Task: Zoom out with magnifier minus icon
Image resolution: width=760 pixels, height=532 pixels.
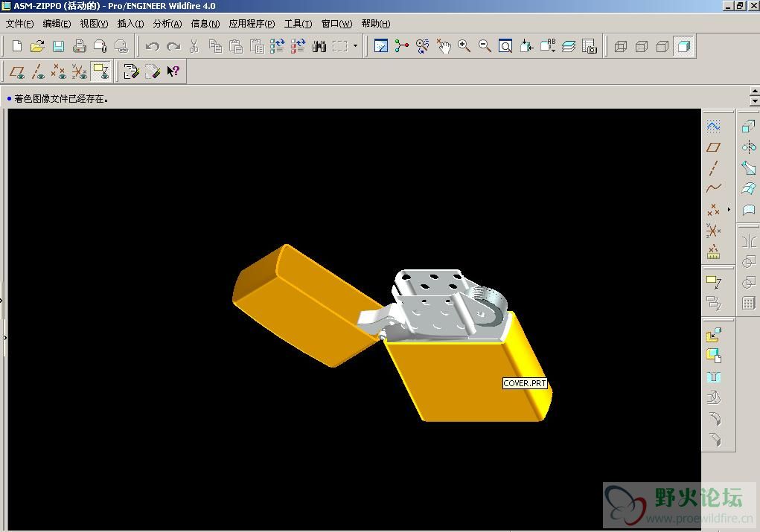Action: tap(485, 46)
